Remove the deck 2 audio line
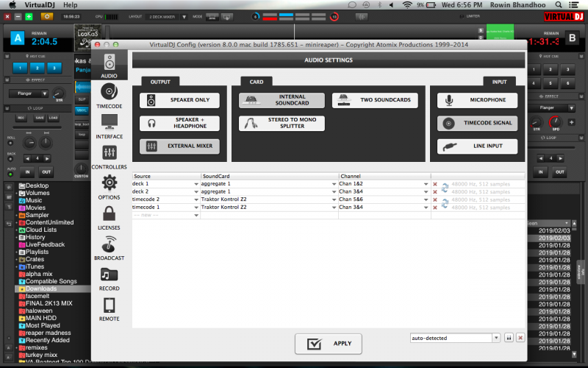Image resolution: width=588 pixels, height=368 pixels. pyautogui.click(x=435, y=192)
